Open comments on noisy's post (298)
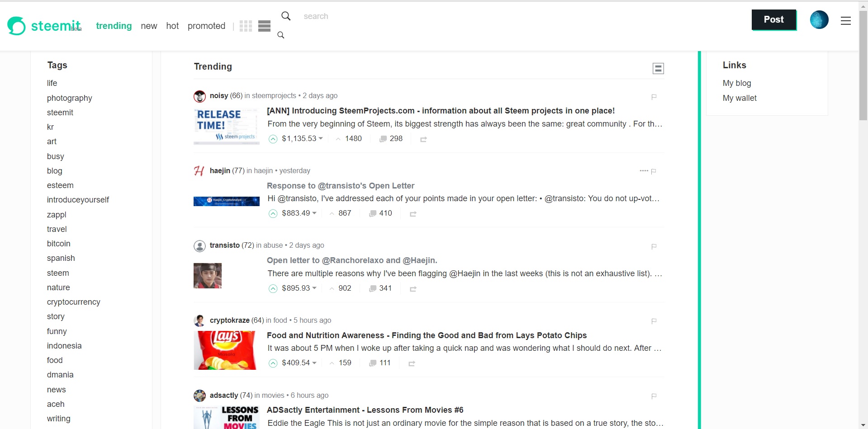Viewport: 868px width, 429px height. click(391, 139)
